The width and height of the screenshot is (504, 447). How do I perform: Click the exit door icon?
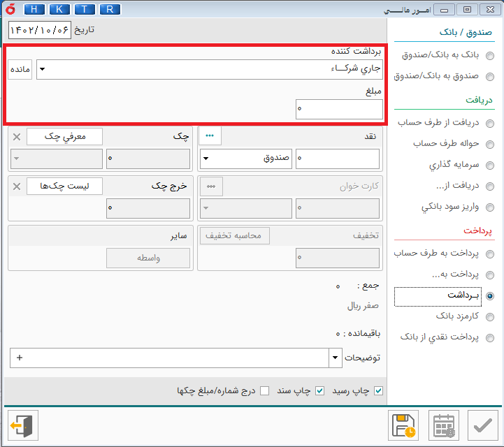pyautogui.click(x=23, y=425)
